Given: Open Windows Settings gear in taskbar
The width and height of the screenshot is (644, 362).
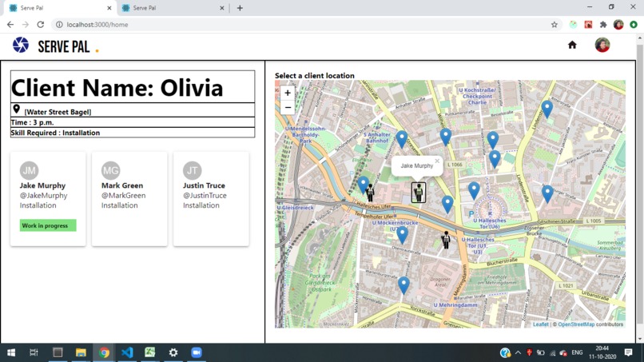Looking at the screenshot, I should click(173, 352).
